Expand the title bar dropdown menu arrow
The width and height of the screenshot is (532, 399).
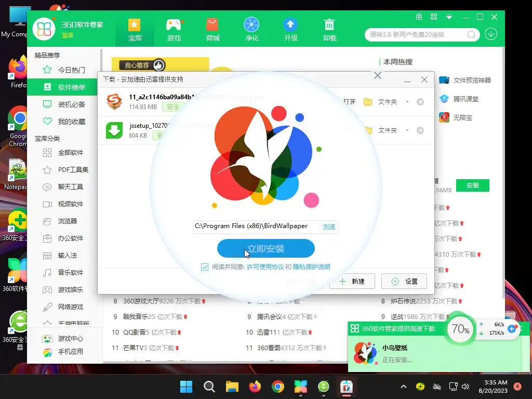449,17
